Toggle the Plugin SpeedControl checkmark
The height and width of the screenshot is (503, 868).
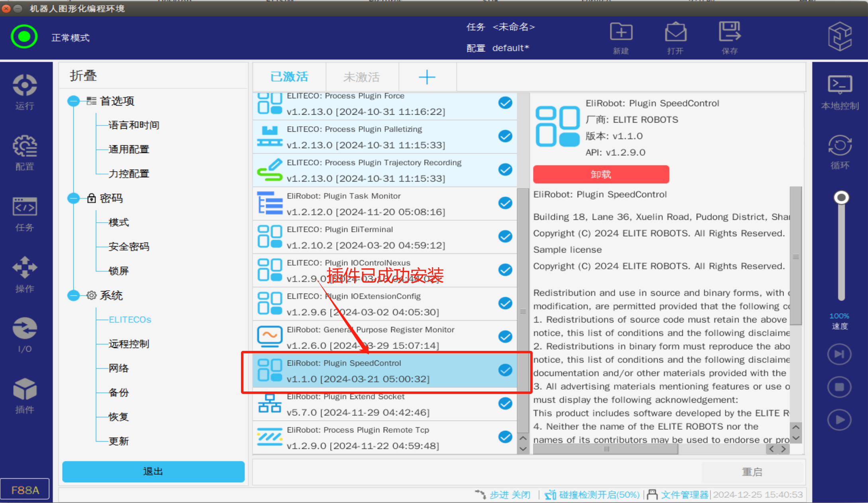click(505, 370)
